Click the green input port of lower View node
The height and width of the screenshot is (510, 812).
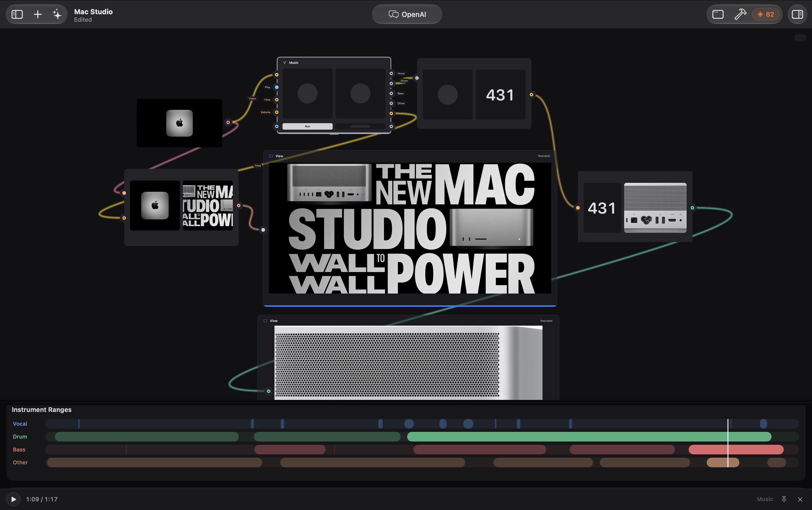(269, 391)
